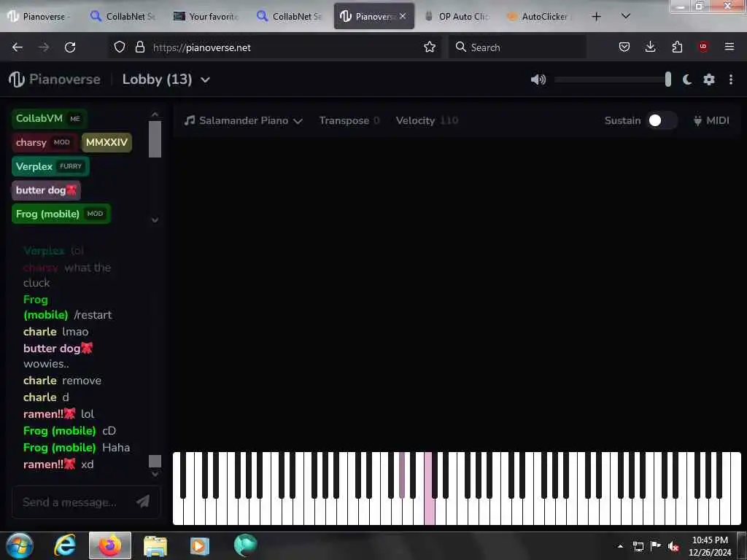Click the chat scrollbar thumb
The height and width of the screenshot is (560, 747).
[155, 461]
